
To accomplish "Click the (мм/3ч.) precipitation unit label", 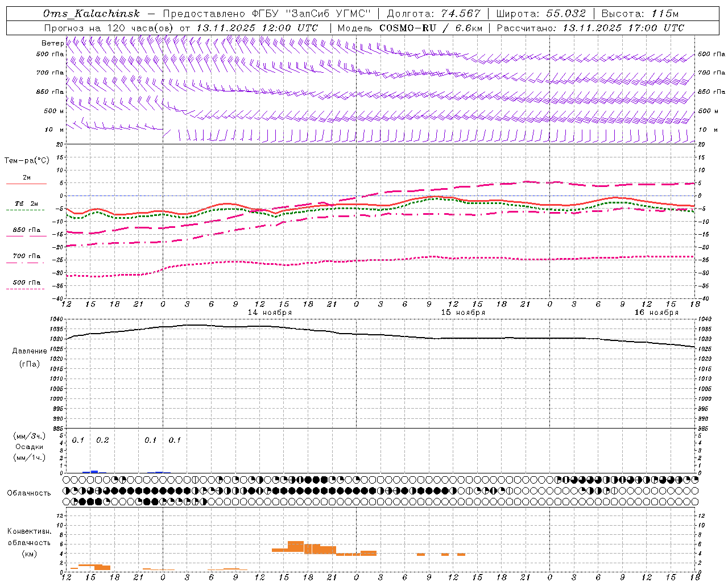I will pos(30,436).
